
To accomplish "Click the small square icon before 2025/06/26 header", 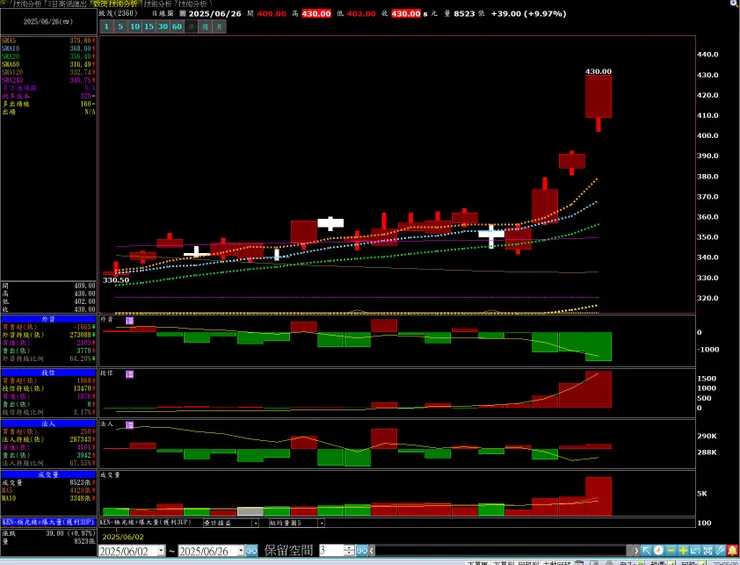I will [183, 14].
